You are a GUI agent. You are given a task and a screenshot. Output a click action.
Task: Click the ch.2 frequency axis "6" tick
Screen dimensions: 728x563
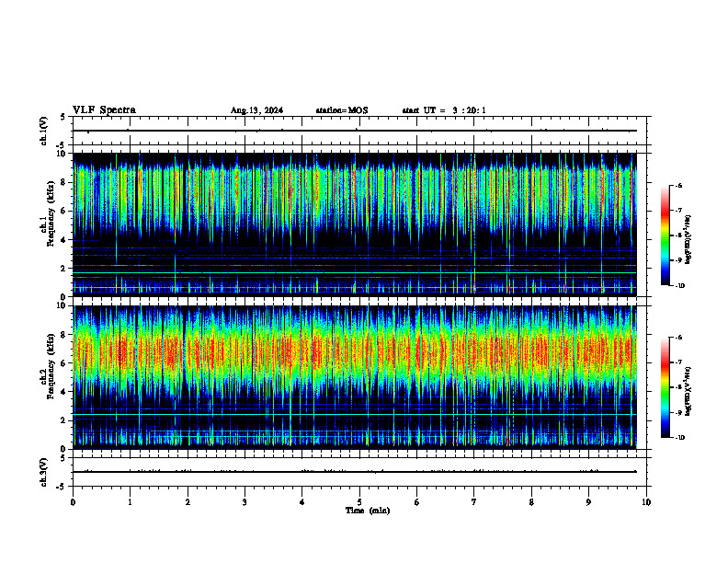click(x=64, y=363)
